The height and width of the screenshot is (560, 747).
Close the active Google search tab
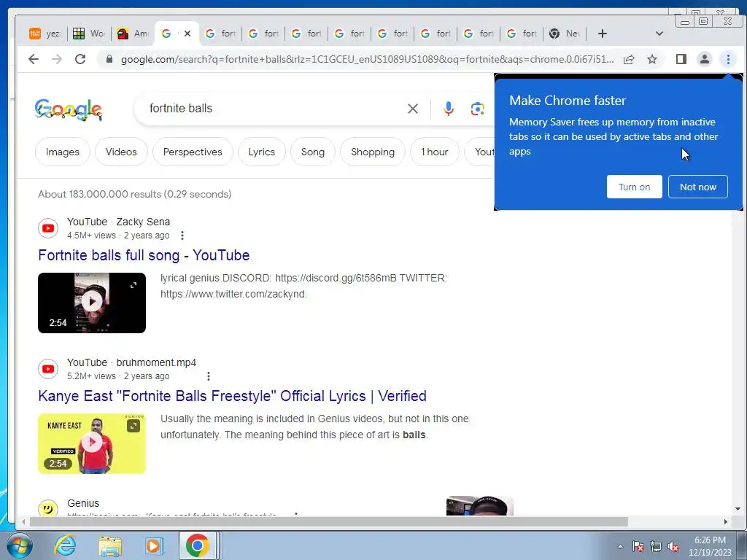pyautogui.click(x=187, y=34)
